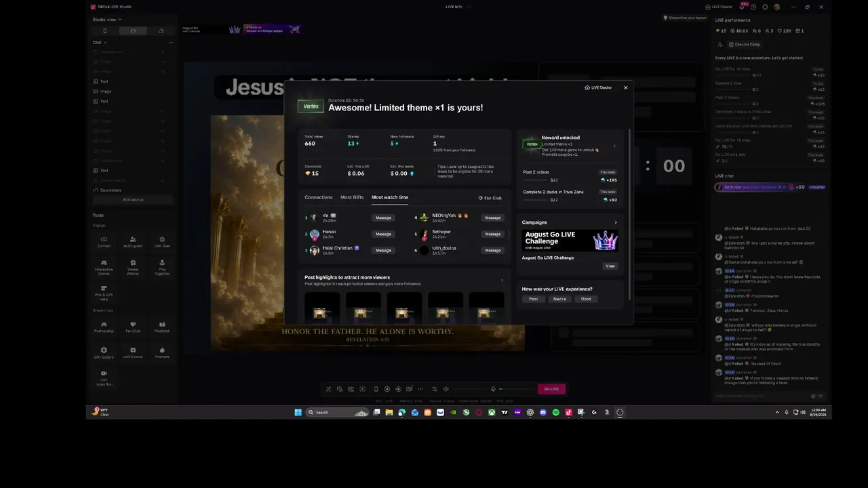
Task: Switch to portrait layout mode
Action: 104,30
